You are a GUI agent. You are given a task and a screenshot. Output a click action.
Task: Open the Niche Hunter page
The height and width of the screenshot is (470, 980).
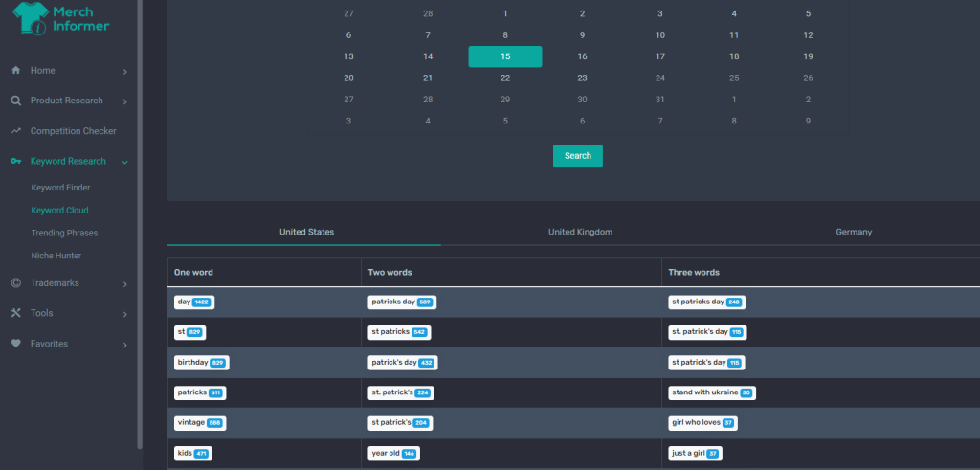pyautogui.click(x=56, y=256)
